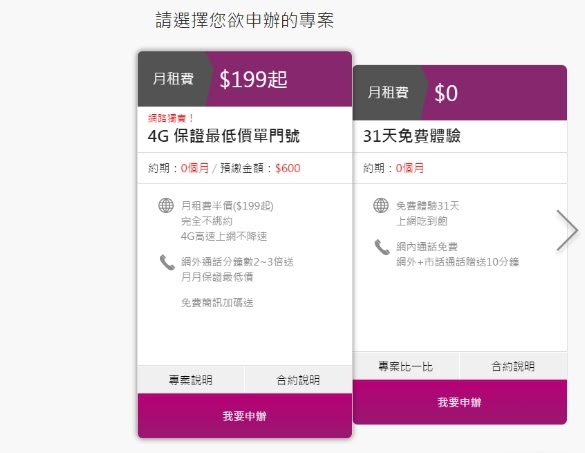The width and height of the screenshot is (585, 453).
Task: Click globe icon in $199 plan card
Action: pos(166,205)
